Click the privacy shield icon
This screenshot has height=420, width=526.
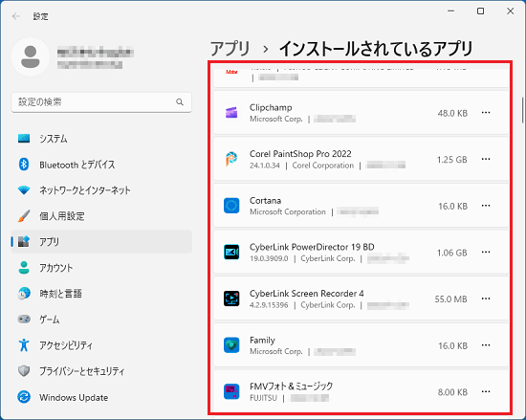24,371
